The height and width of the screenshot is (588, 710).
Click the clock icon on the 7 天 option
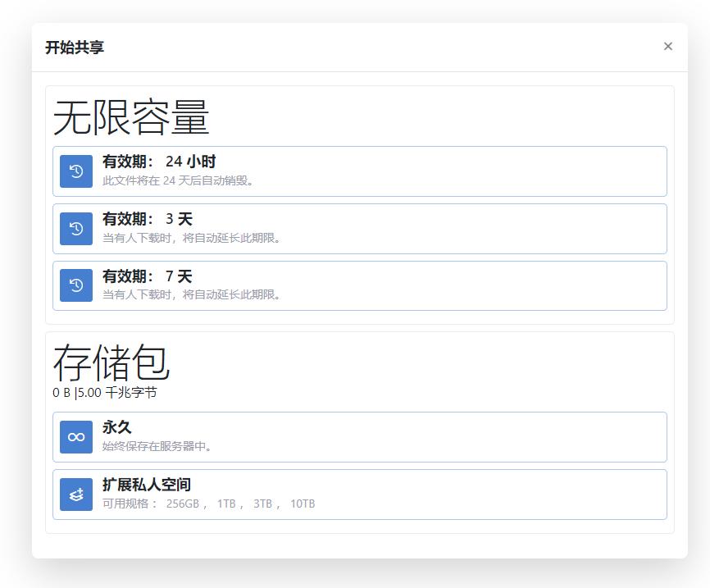(75, 285)
